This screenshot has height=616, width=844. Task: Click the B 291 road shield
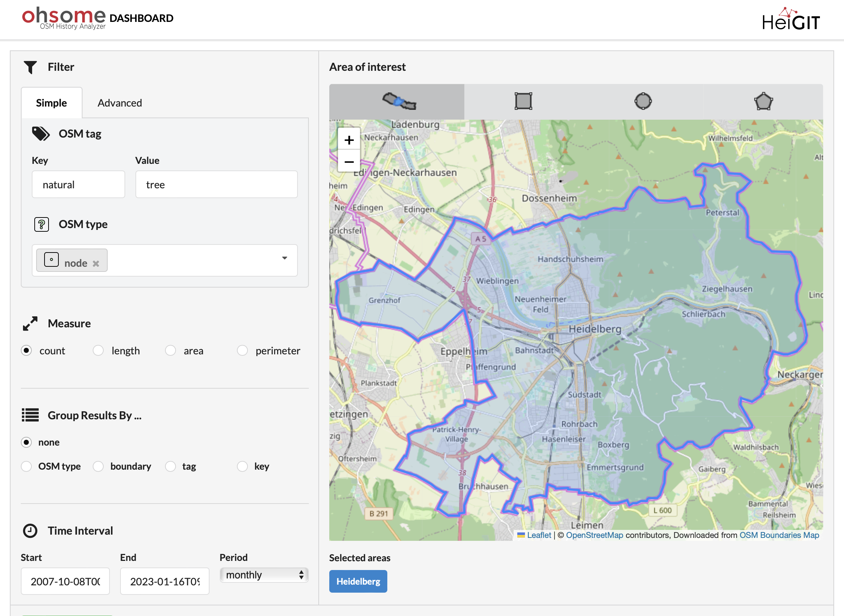coord(379,513)
